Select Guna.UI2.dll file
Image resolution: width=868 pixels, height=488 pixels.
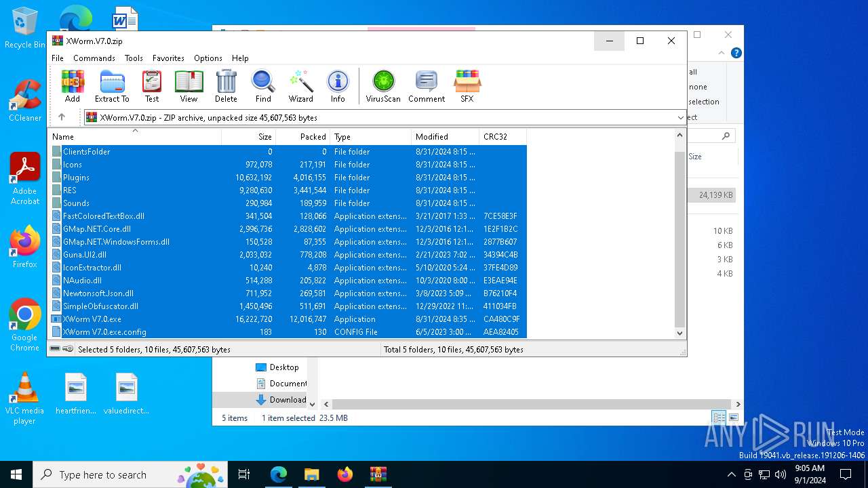288,255
